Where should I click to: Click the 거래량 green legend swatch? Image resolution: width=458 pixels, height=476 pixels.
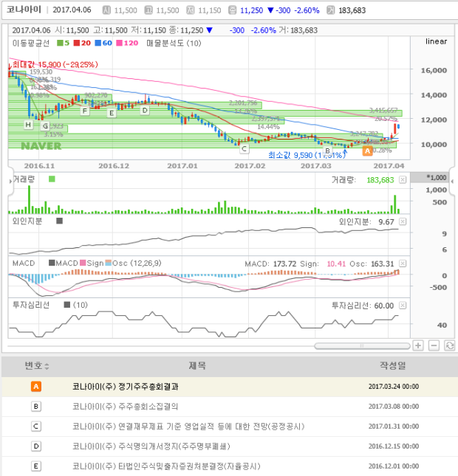[x=52, y=179]
